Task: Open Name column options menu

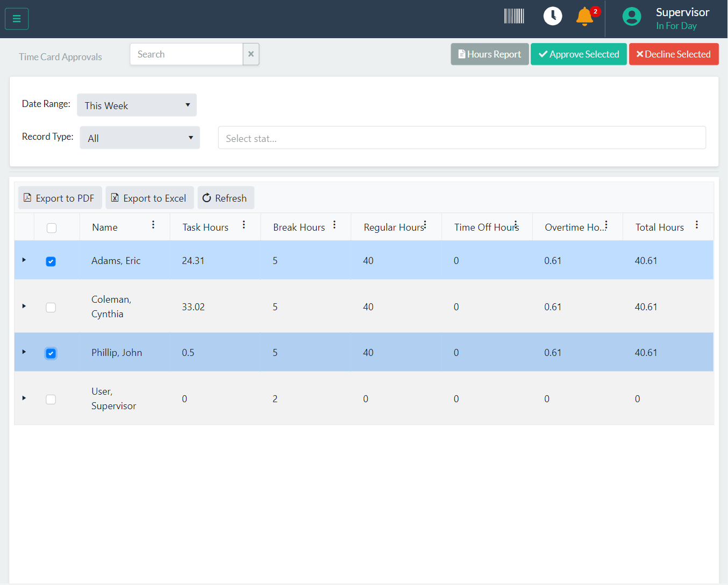Action: coord(153,225)
